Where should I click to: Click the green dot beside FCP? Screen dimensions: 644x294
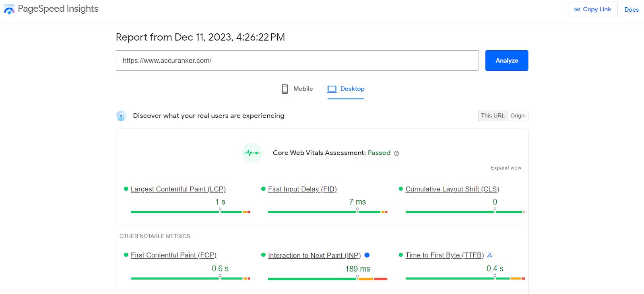126,255
